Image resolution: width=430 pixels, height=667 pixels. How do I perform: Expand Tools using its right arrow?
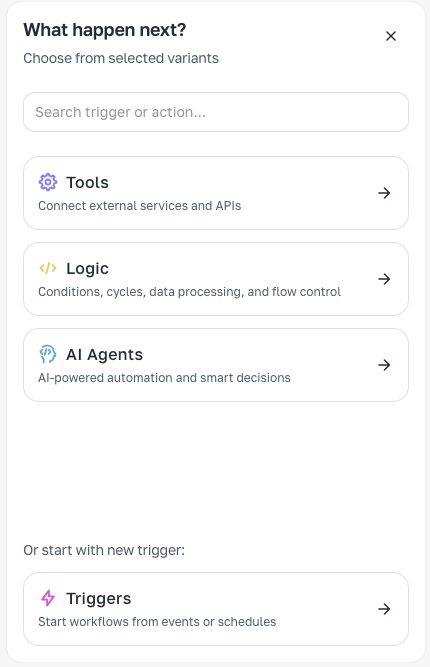pyautogui.click(x=384, y=193)
